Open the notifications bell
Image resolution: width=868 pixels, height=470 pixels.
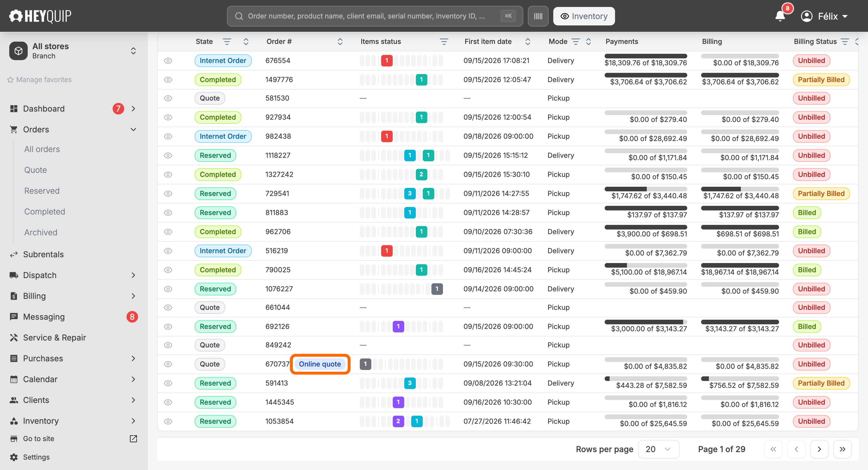(x=780, y=16)
